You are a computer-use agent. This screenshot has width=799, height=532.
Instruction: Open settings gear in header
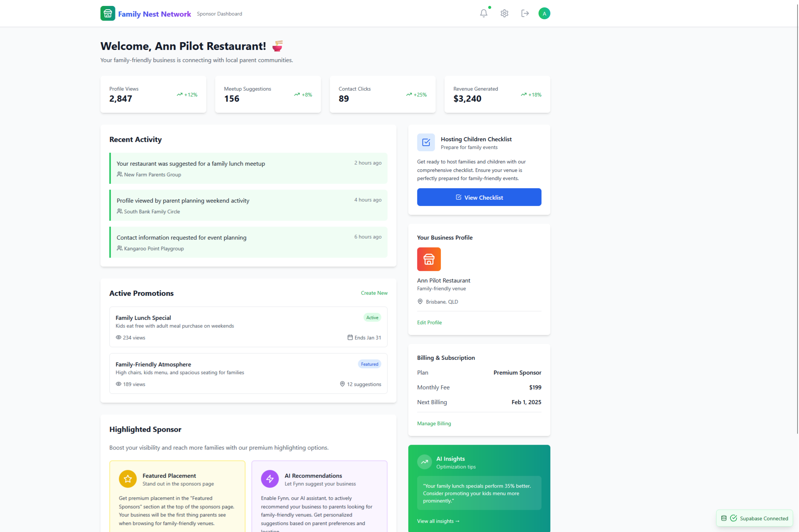(x=504, y=13)
